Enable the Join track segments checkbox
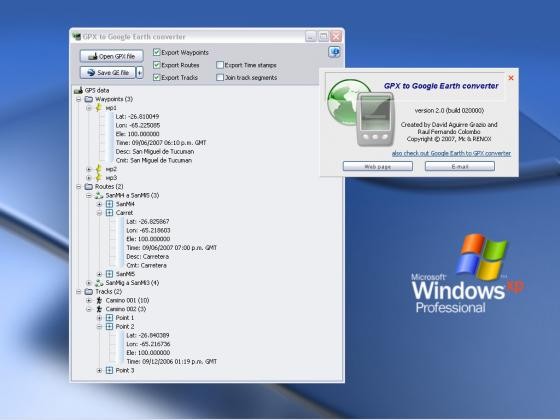The width and height of the screenshot is (560, 420). point(220,78)
